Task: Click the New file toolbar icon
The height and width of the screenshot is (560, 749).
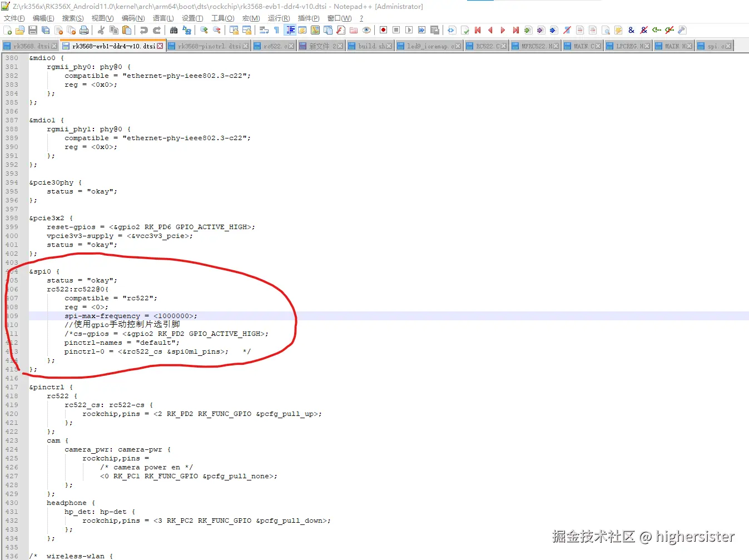Action: pyautogui.click(x=7, y=30)
